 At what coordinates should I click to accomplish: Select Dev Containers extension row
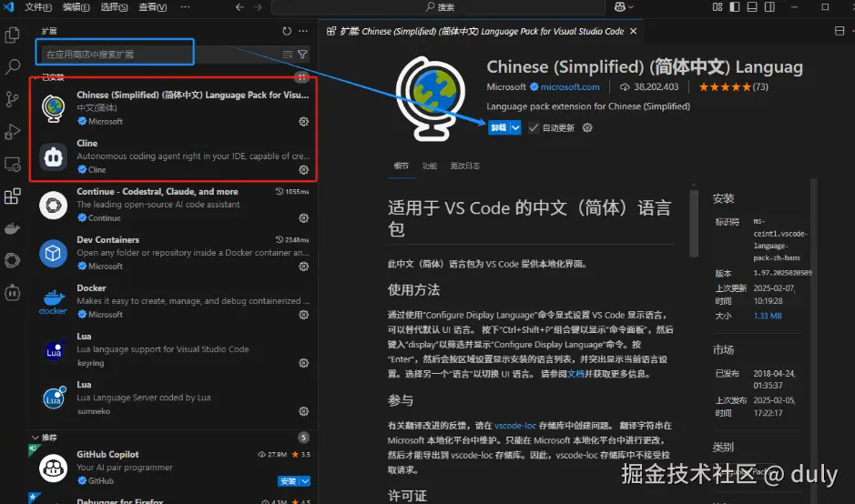tap(174, 253)
